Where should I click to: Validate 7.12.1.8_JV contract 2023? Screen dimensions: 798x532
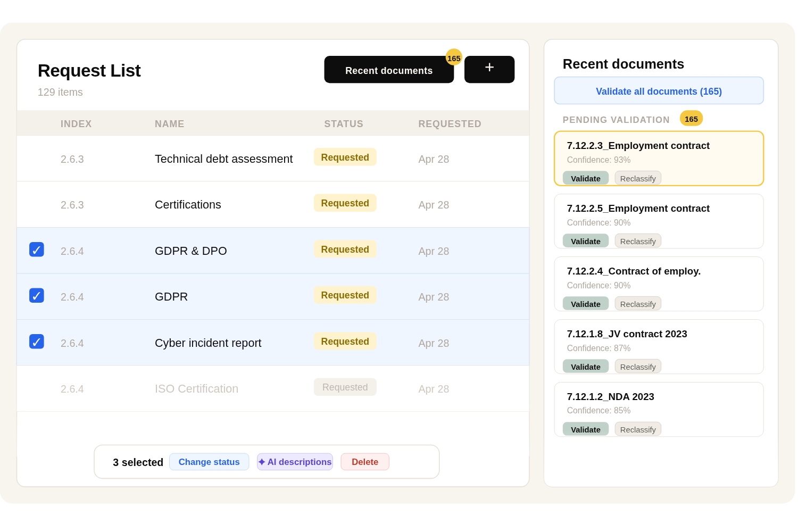pos(585,367)
